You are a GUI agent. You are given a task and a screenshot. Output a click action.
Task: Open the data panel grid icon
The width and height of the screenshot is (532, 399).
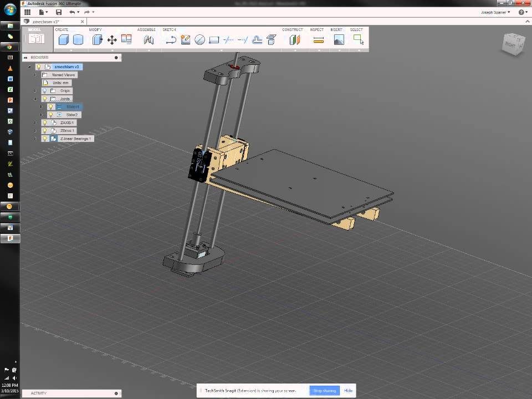point(28,12)
